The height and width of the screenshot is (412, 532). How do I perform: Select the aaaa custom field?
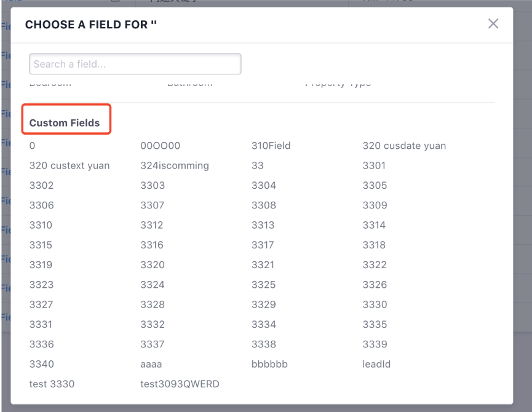pyautogui.click(x=151, y=364)
